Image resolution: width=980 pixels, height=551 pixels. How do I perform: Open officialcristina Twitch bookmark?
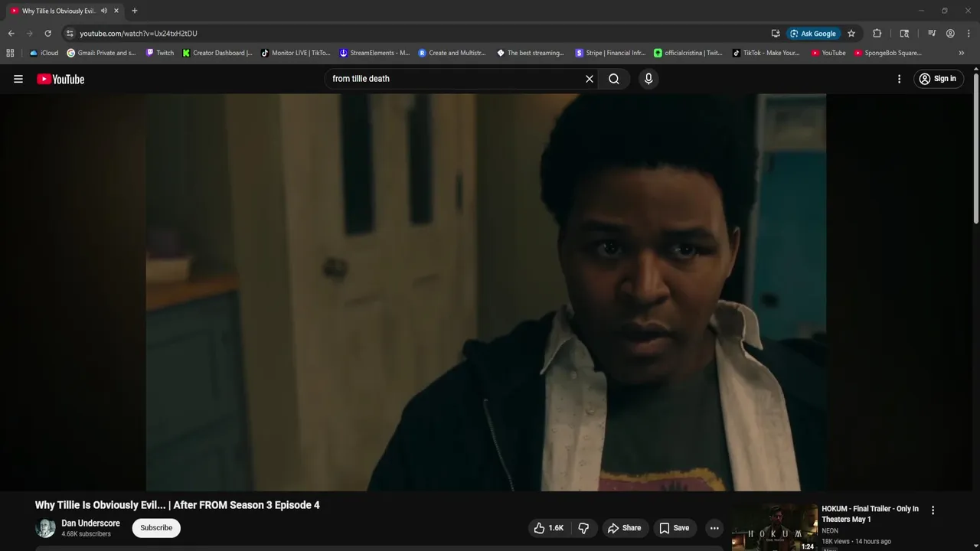point(688,53)
